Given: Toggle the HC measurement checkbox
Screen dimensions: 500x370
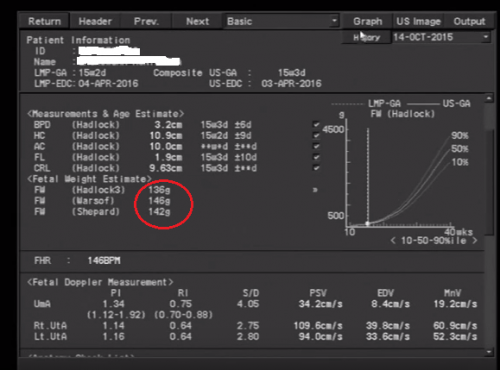Looking at the screenshot, I should (316, 135).
